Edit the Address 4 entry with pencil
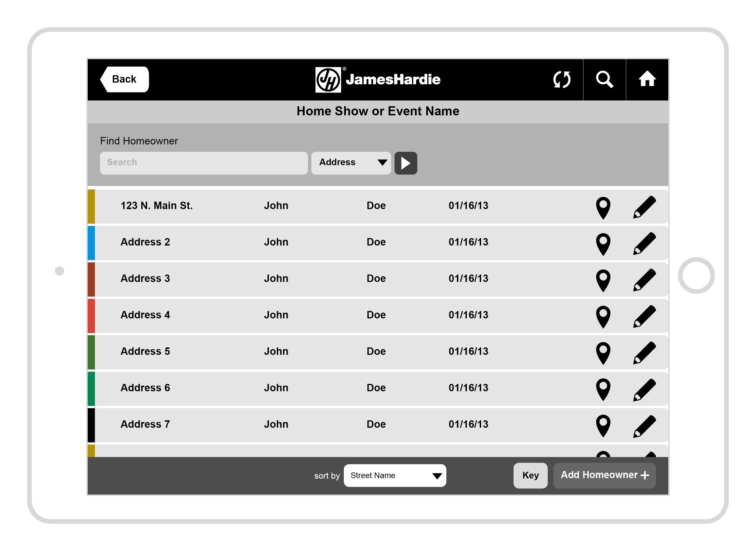Viewport: 756px width, 551px height. click(644, 316)
